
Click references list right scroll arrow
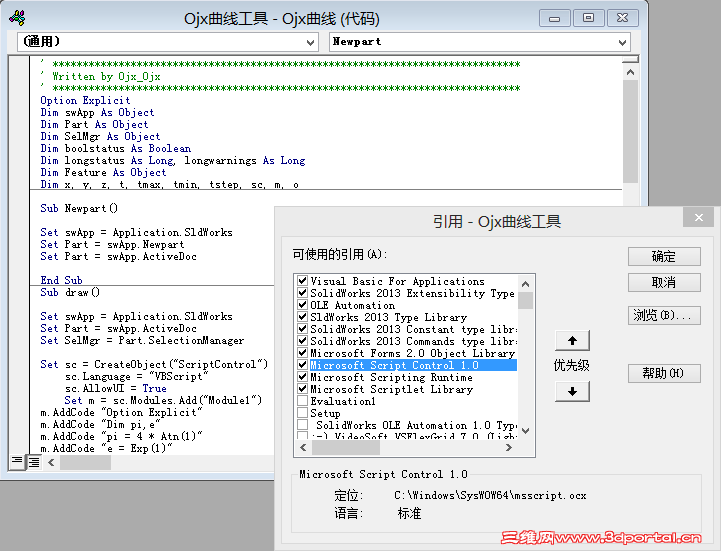pos(509,448)
